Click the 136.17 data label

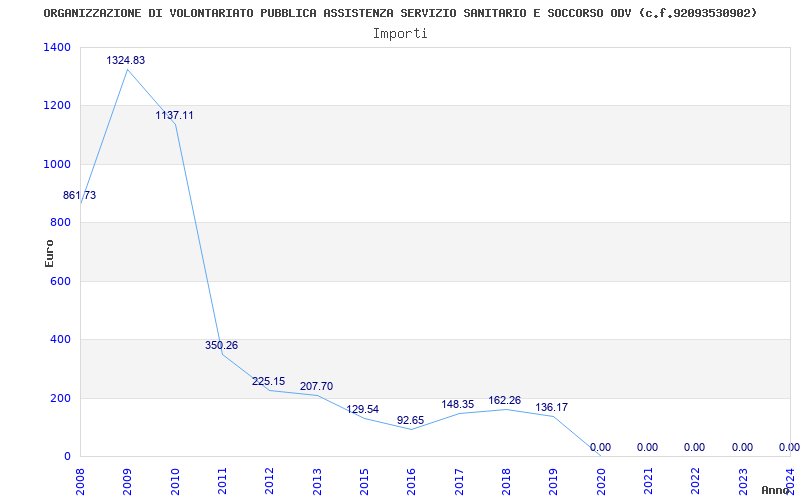(x=552, y=408)
